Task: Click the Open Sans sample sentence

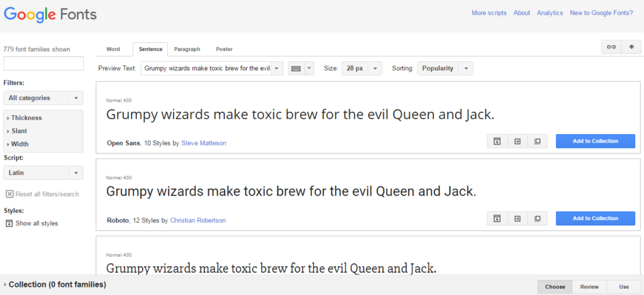Action: [300, 115]
